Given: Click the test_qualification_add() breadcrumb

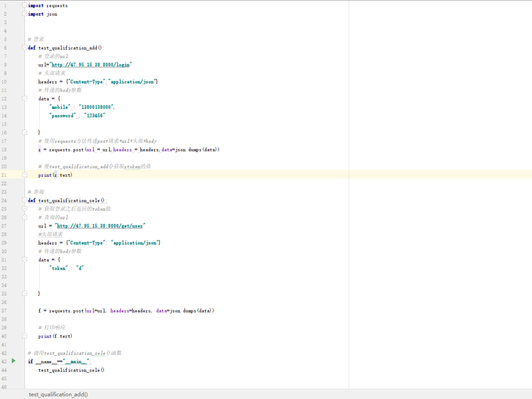Looking at the screenshot, I should pos(58,394).
